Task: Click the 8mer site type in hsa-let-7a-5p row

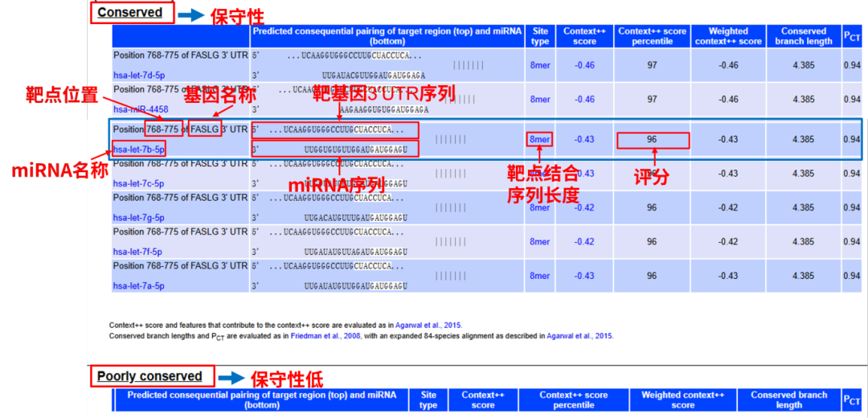Action: coord(540,276)
